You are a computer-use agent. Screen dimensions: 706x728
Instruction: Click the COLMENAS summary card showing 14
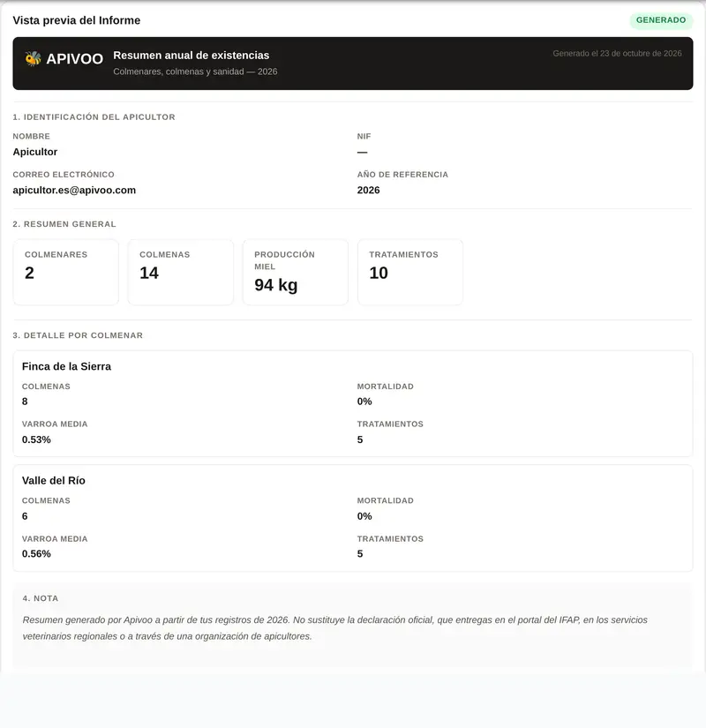point(181,272)
